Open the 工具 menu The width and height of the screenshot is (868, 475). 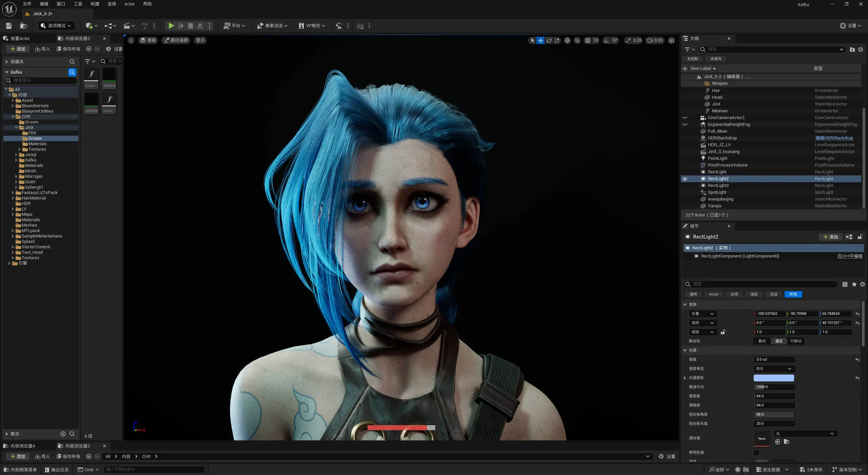coord(78,4)
